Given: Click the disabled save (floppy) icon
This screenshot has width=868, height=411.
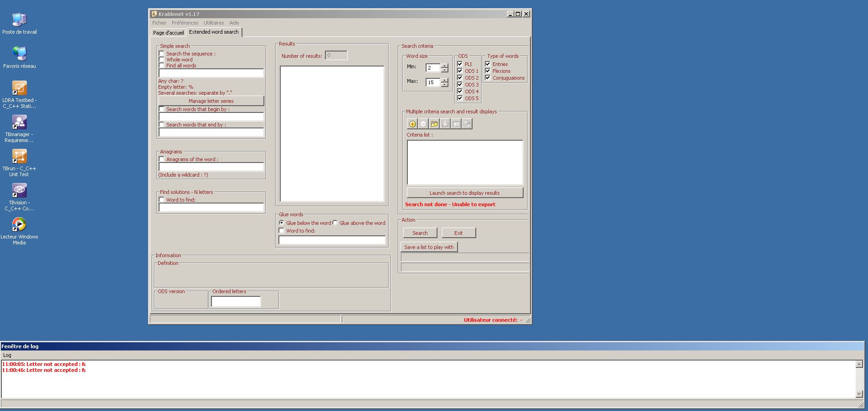Looking at the screenshot, I should [x=445, y=124].
